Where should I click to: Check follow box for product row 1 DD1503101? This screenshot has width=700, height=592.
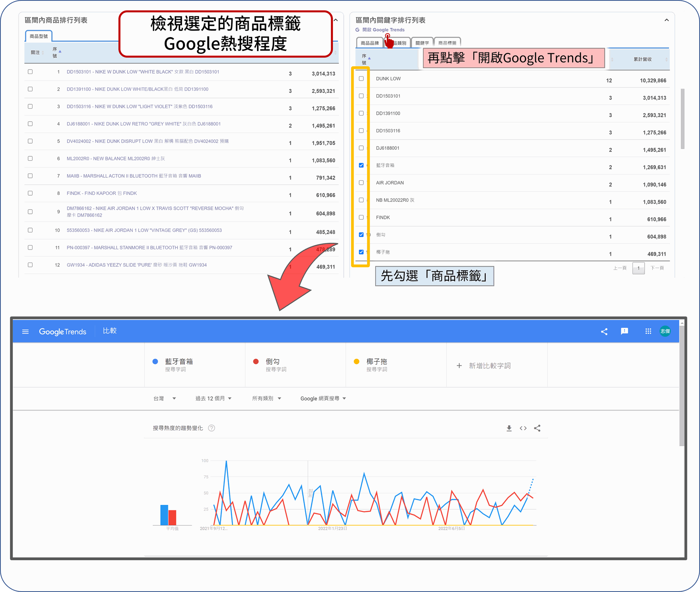(30, 72)
